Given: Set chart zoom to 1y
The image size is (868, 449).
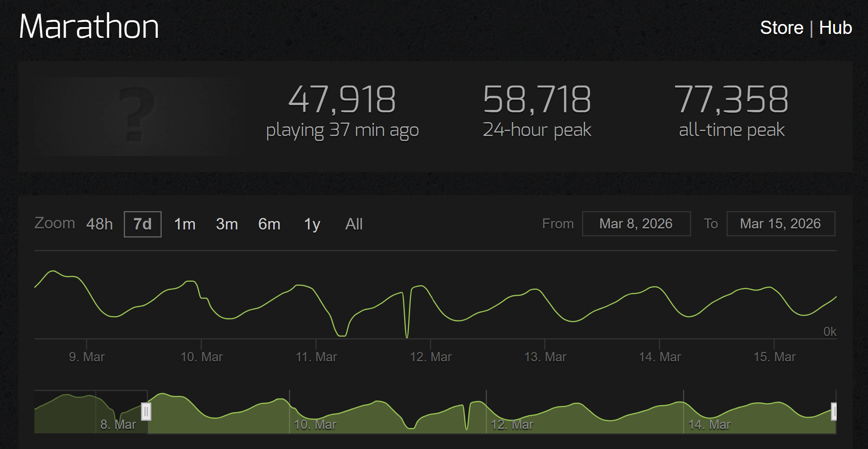Looking at the screenshot, I should 312,224.
